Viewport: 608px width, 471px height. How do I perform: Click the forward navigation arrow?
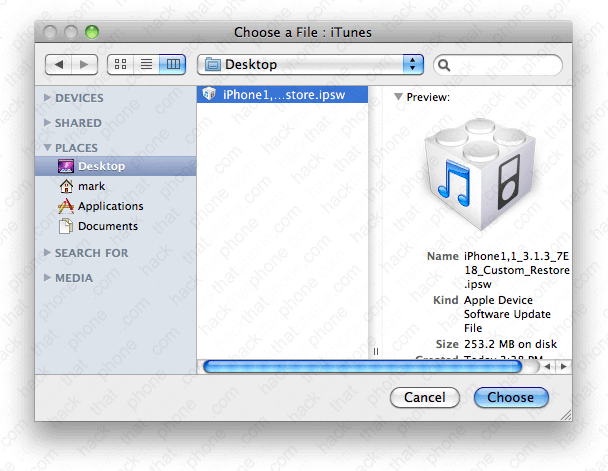(x=84, y=64)
